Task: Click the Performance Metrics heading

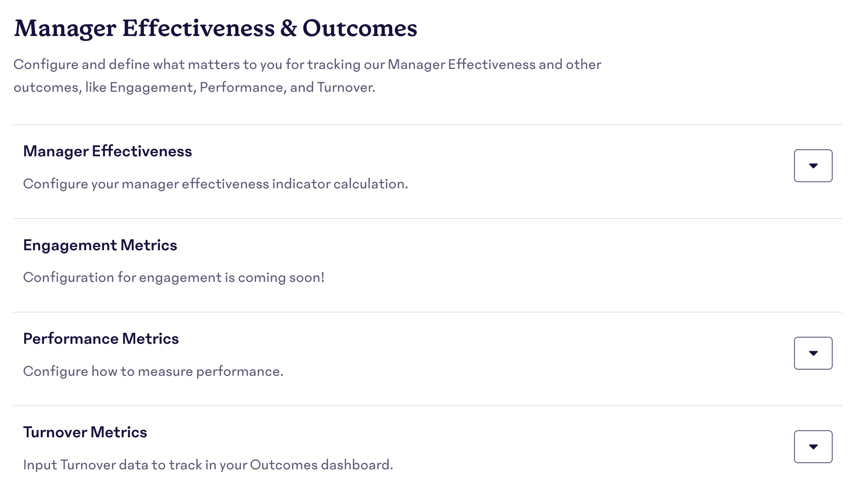Action: pyautogui.click(x=101, y=338)
